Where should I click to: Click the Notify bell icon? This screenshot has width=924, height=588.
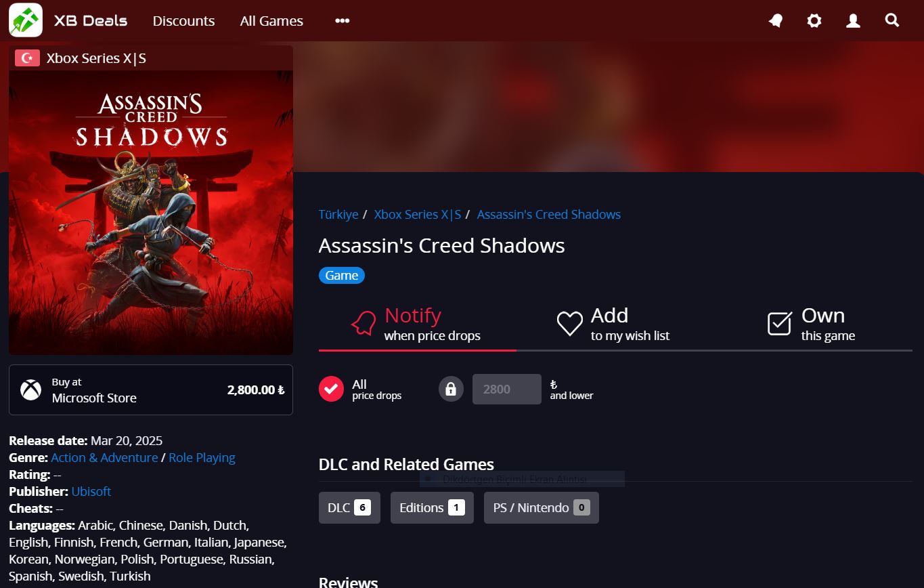tap(364, 324)
